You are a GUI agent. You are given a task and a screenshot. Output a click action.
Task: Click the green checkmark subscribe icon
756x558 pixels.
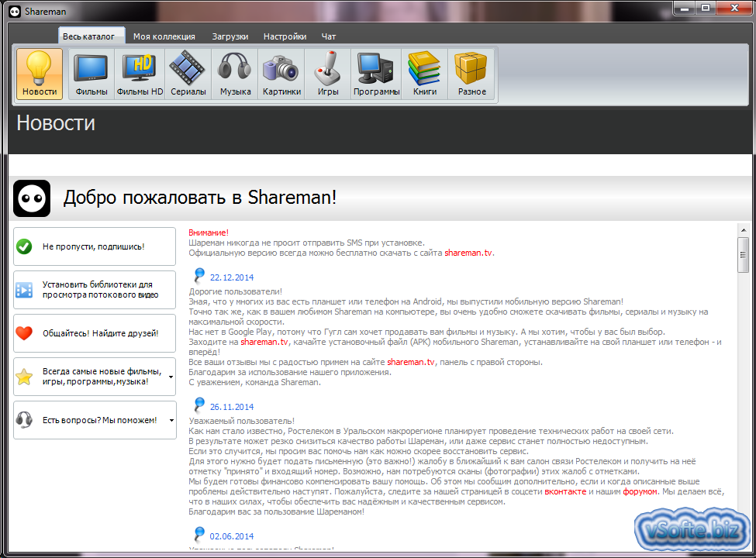tap(24, 246)
